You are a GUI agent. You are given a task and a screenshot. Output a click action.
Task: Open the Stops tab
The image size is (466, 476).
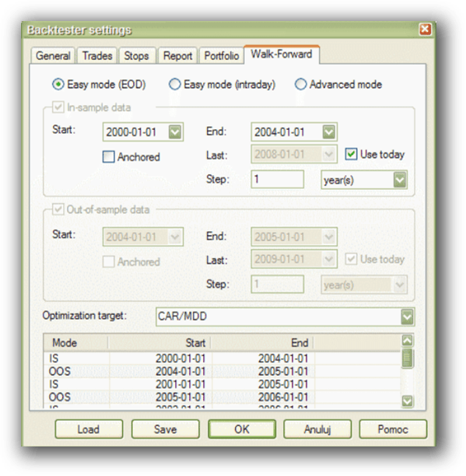[x=137, y=55]
